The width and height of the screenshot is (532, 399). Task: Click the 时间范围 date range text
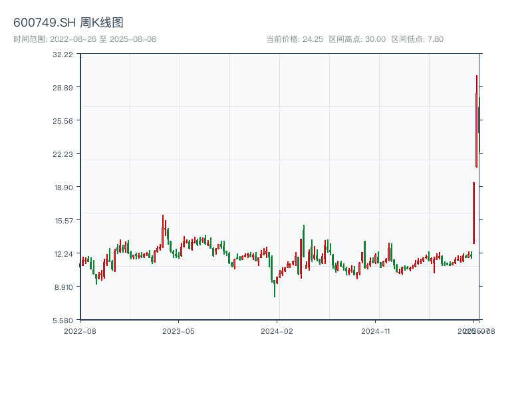(84, 39)
